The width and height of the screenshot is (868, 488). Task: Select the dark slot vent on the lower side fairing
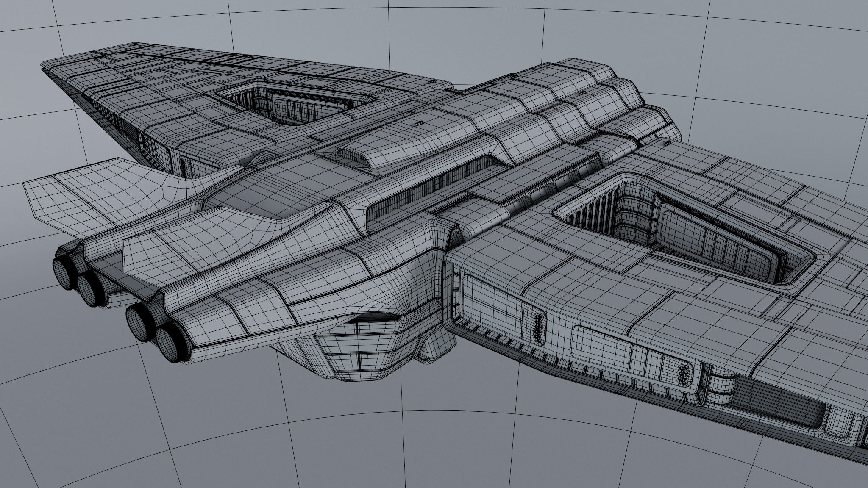(x=376, y=317)
